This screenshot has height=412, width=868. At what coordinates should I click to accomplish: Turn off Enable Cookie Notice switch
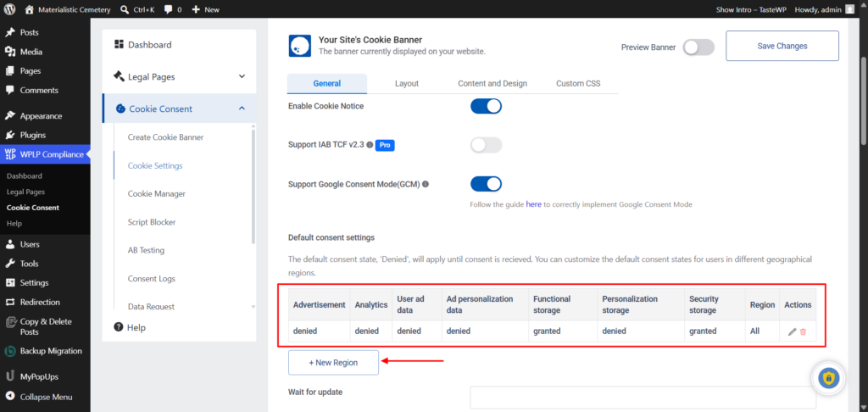[486, 106]
